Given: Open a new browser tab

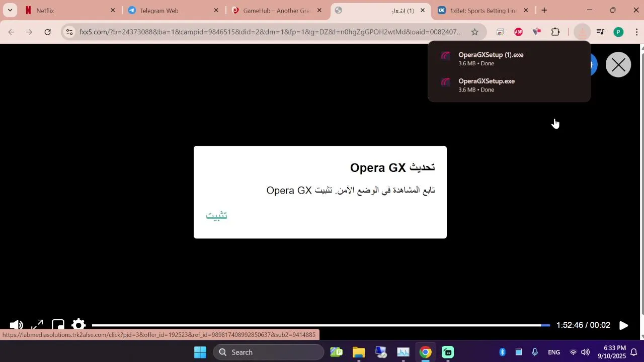Looking at the screenshot, I should click(x=544, y=10).
